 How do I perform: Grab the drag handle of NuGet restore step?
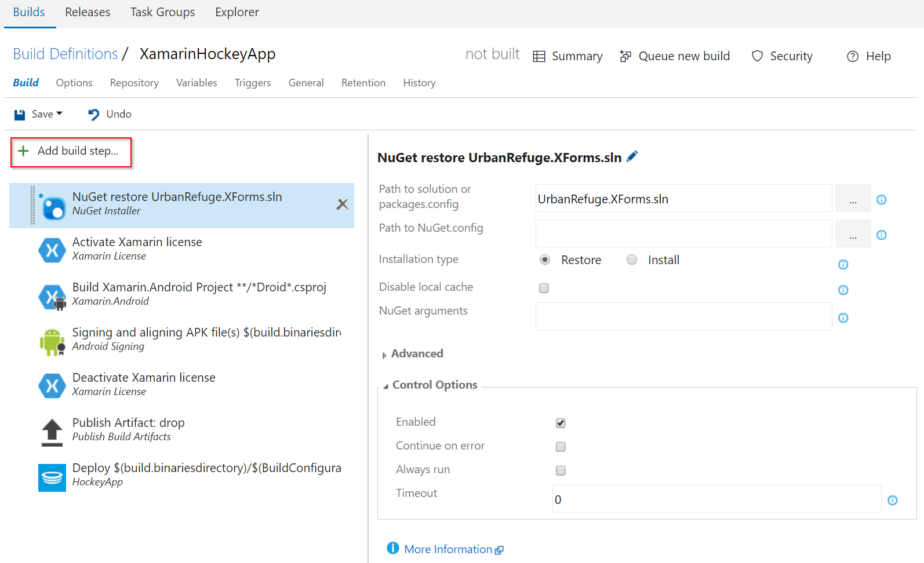[32, 205]
